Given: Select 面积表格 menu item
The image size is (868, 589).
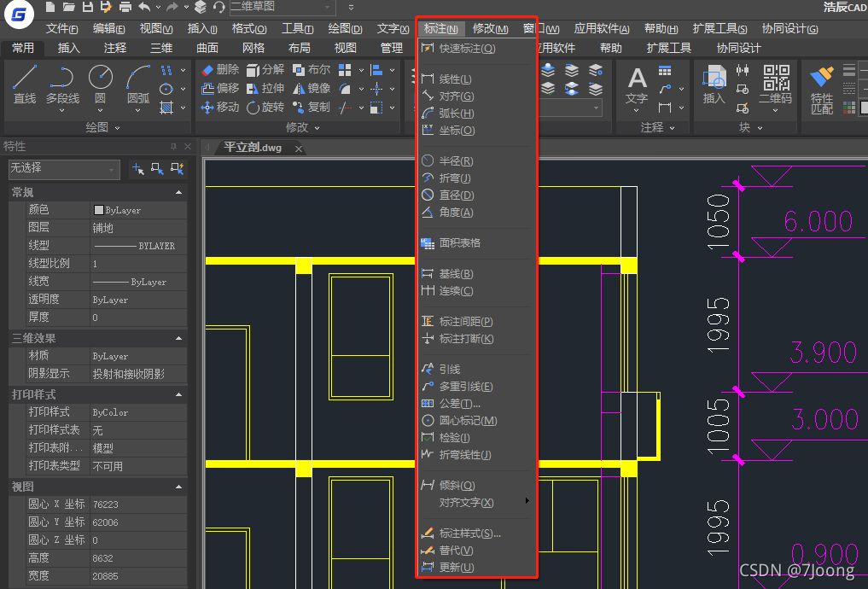Looking at the screenshot, I should tap(477, 243).
